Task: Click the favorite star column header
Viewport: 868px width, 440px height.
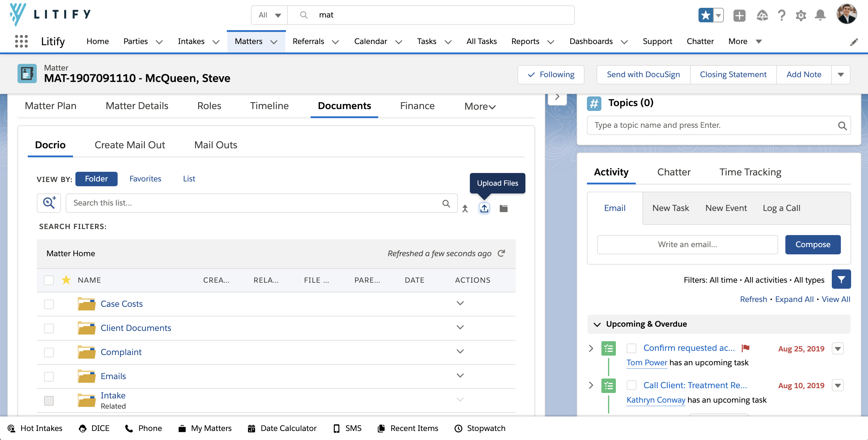Action: point(66,280)
